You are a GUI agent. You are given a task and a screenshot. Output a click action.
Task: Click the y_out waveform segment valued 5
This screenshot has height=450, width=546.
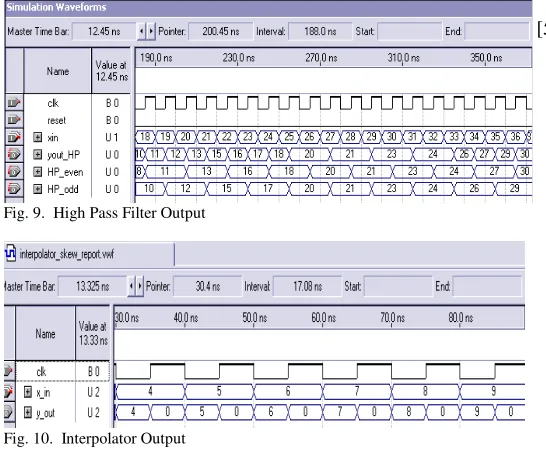point(202,412)
